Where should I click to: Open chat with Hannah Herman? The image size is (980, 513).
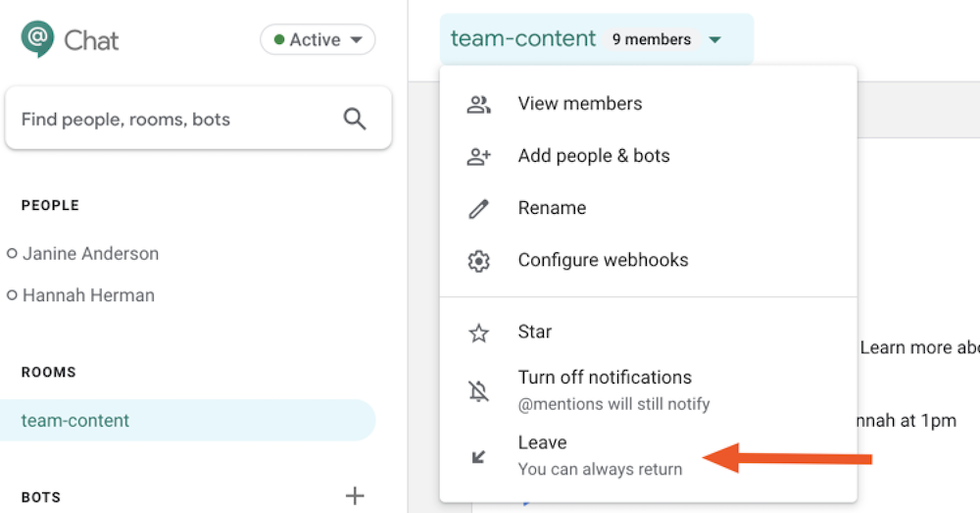click(x=88, y=295)
